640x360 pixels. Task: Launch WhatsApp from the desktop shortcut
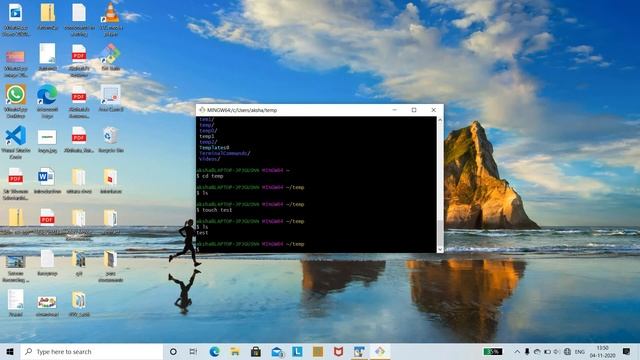pos(16,101)
